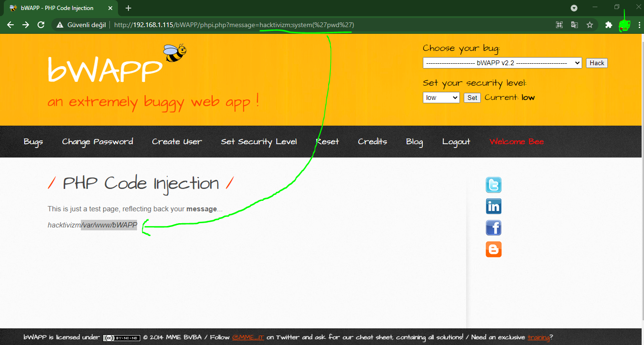Viewport: 644px width, 345px height.
Task: Open the Blogger social icon
Action: (x=494, y=249)
